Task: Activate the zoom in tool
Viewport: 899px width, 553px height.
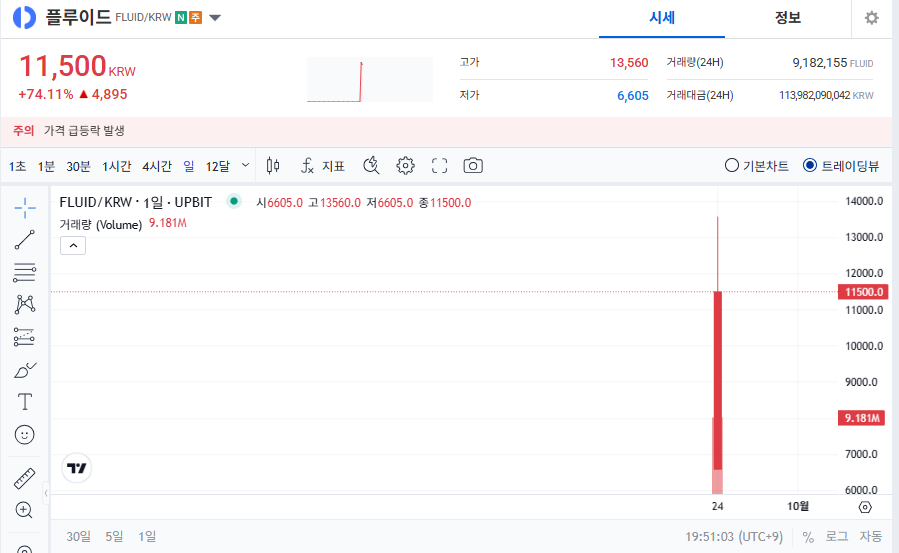Action: (x=25, y=510)
